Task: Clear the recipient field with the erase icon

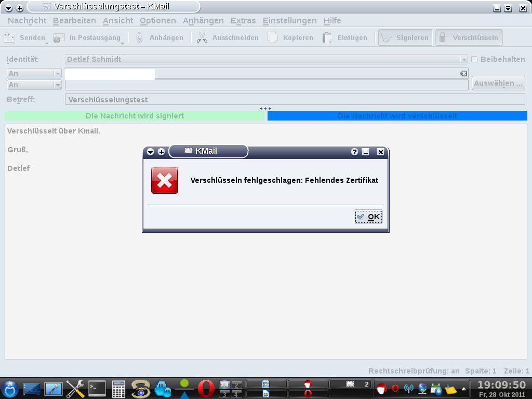Action: point(463,73)
